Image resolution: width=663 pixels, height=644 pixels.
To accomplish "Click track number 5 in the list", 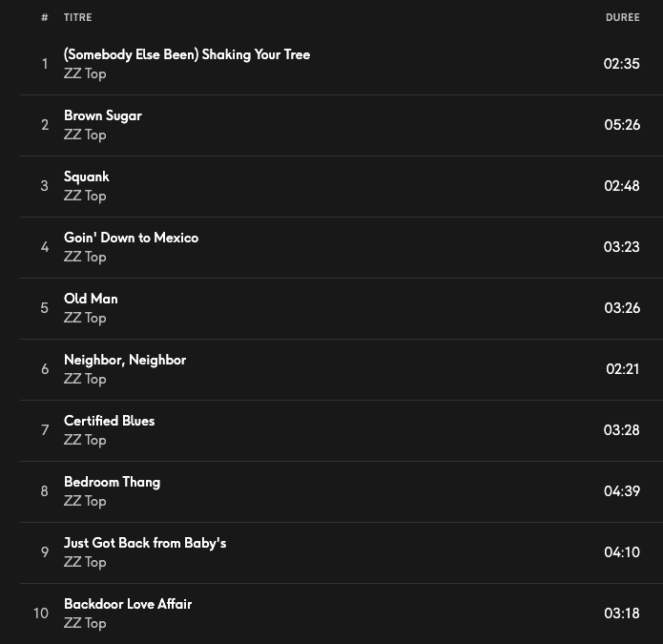I will (44, 308).
